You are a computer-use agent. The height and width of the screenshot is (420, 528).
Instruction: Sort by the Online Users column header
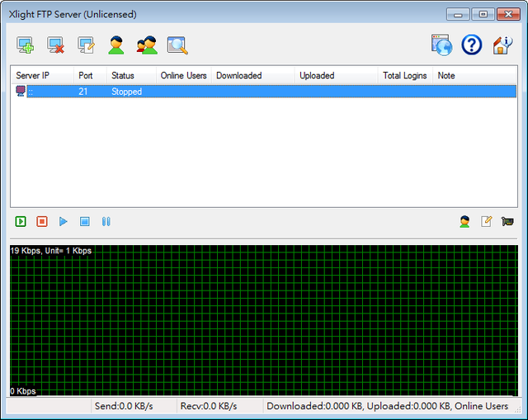point(183,75)
